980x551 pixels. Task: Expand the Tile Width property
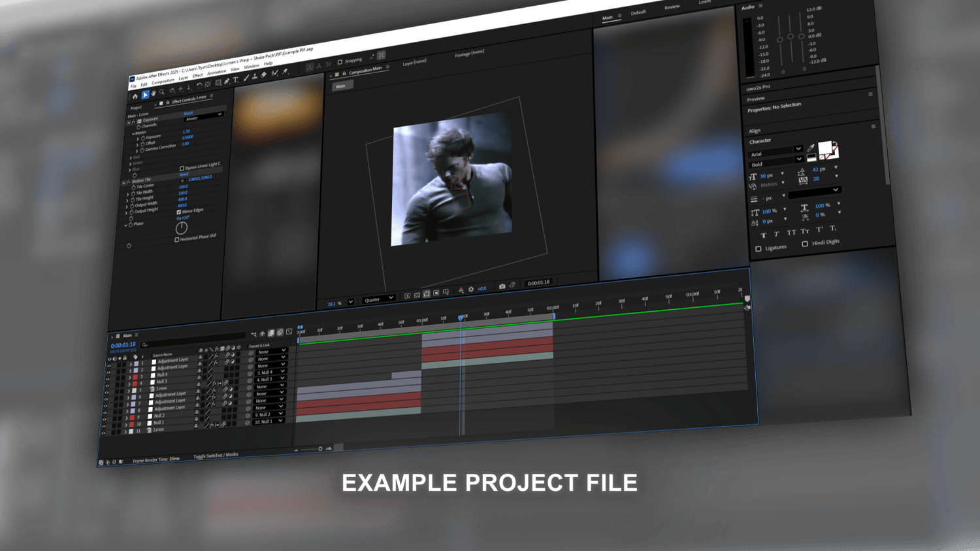pyautogui.click(x=127, y=195)
